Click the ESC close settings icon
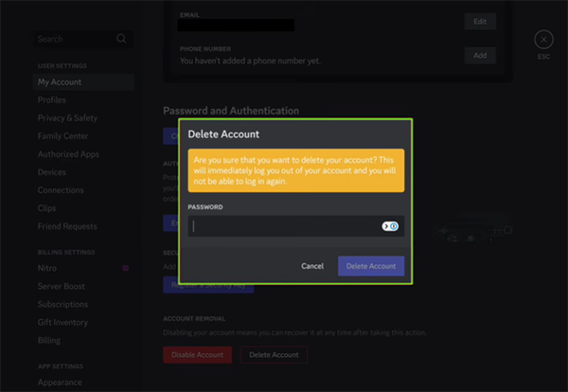 click(543, 40)
